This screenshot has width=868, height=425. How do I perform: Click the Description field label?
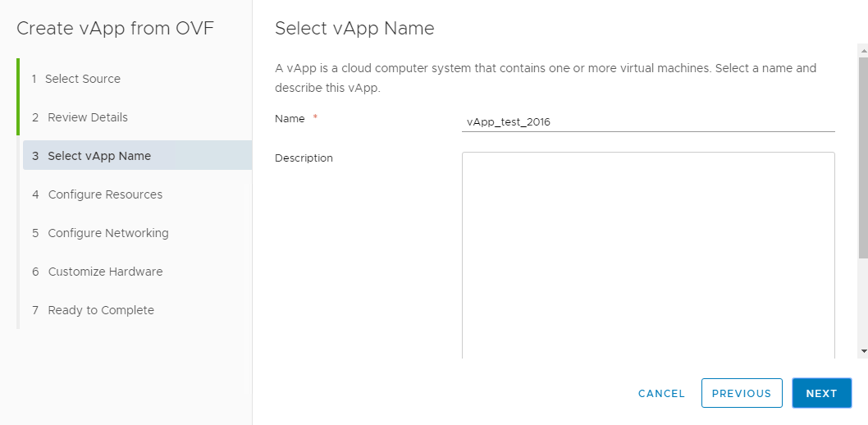click(x=304, y=158)
